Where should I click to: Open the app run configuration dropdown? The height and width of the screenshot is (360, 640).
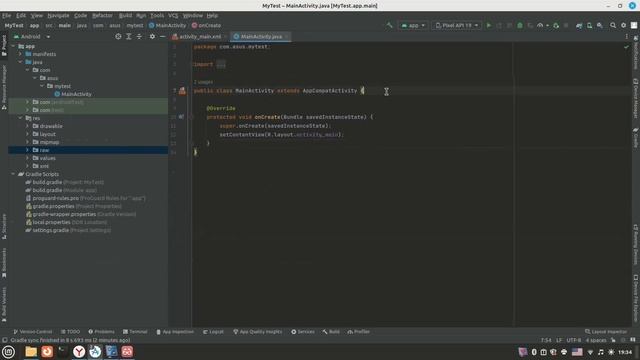pyautogui.click(x=413, y=25)
